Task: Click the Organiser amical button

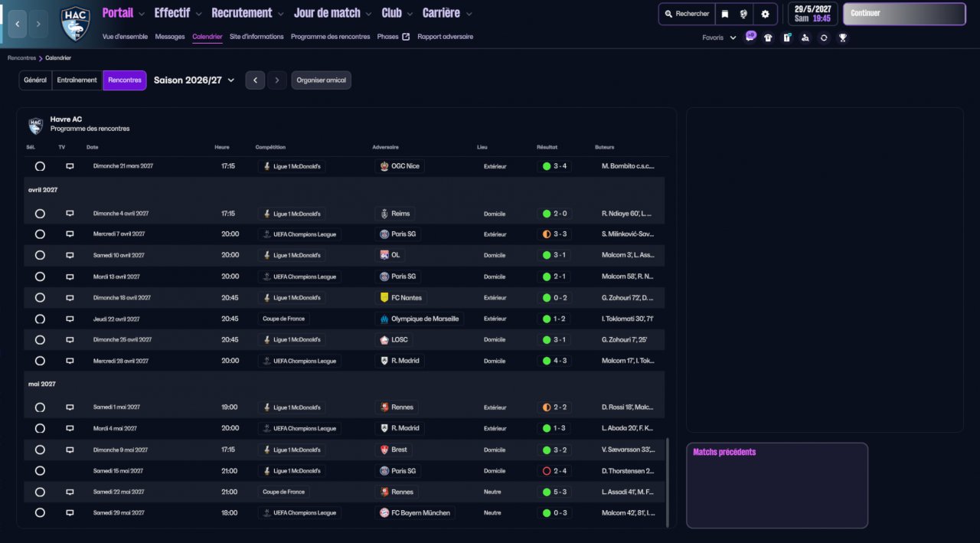Action: (322, 80)
